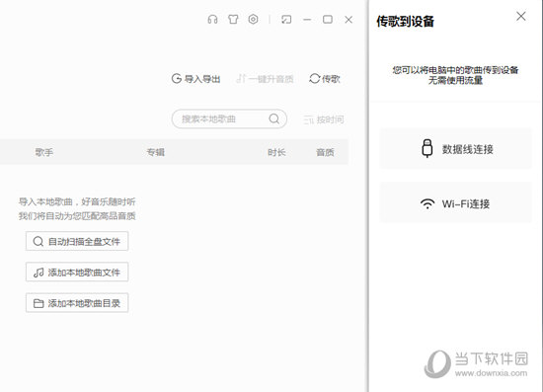Sort by 时长 column header

pos(276,152)
